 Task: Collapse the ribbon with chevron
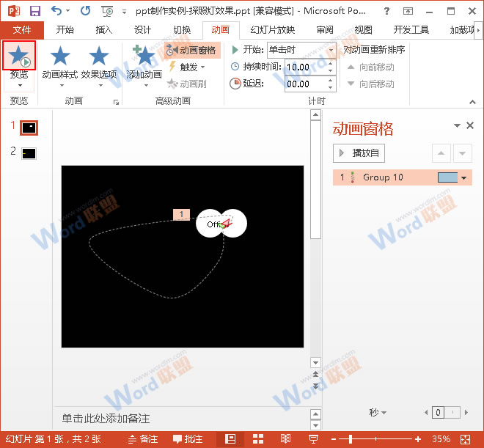pyautogui.click(x=472, y=102)
